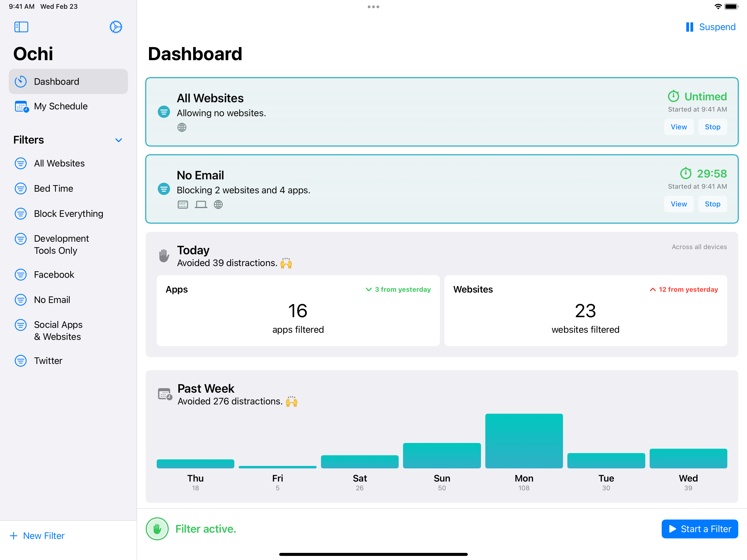This screenshot has width=747, height=560.
Task: Click the globe icon under All Websites
Action: click(x=182, y=127)
